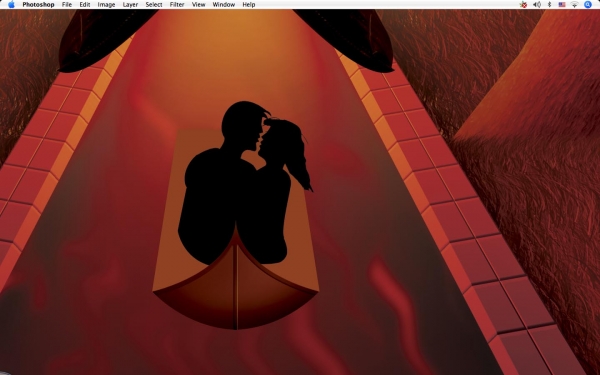
Task: Click the red ladybug menu bar icon
Action: point(523,5)
